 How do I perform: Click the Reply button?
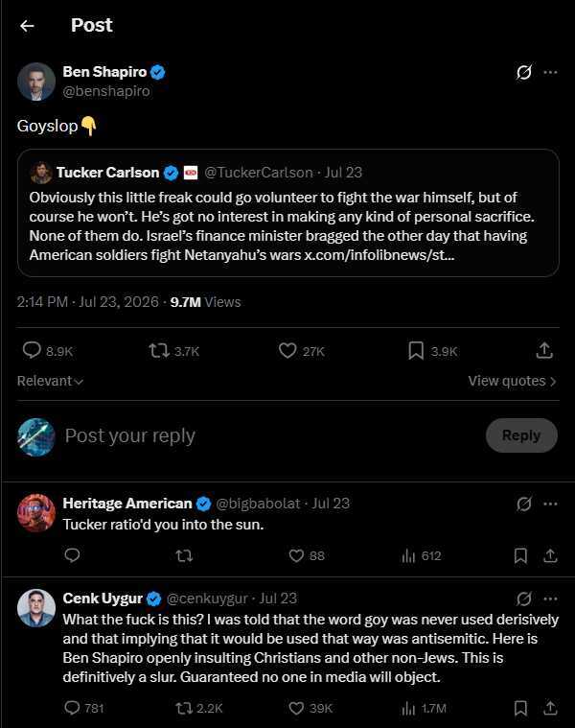[x=521, y=435]
